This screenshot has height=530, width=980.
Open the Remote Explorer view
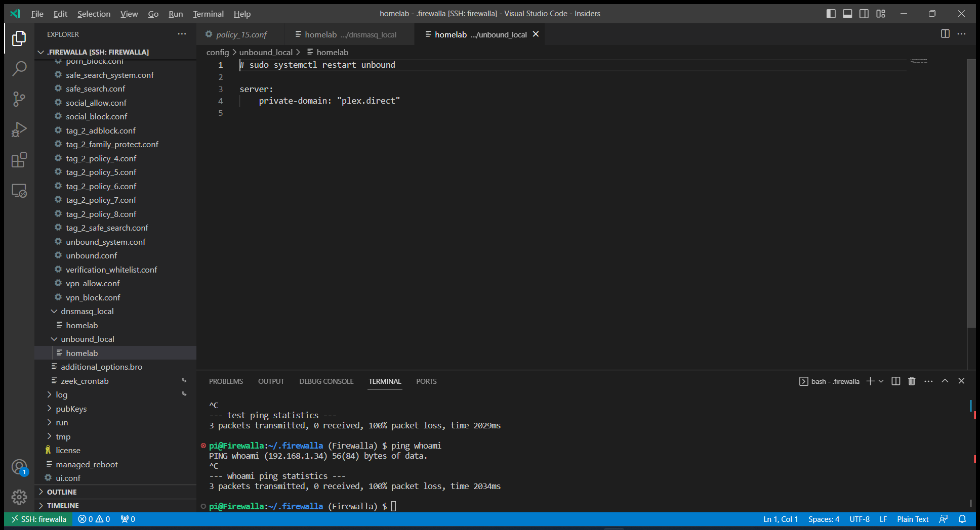point(19,191)
